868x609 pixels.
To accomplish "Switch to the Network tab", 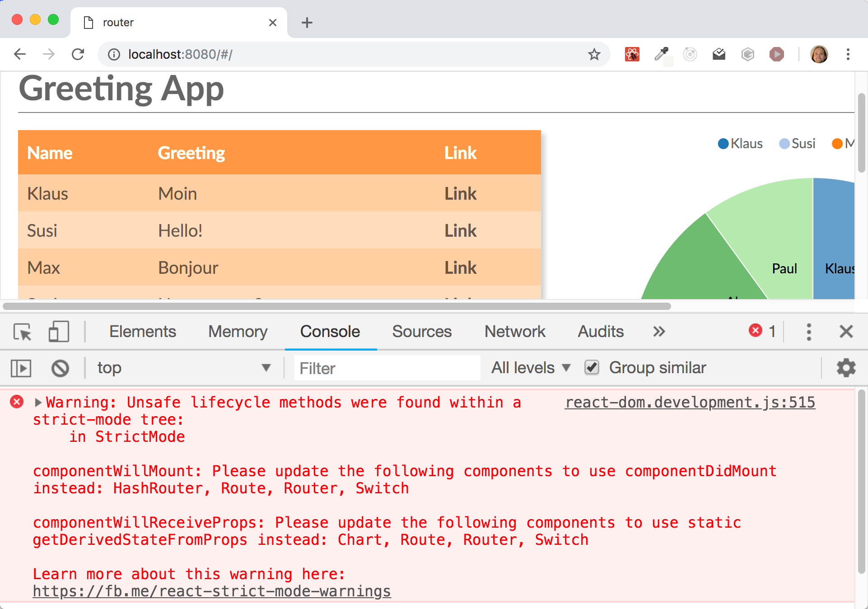I will pos(515,332).
